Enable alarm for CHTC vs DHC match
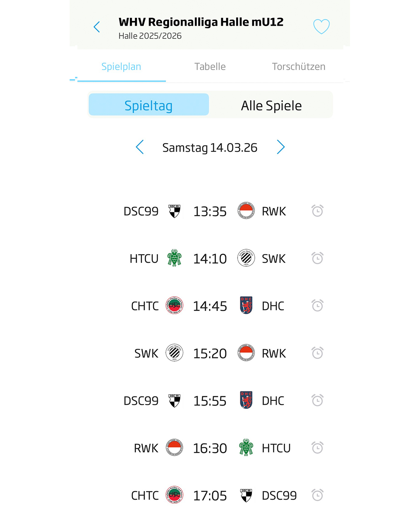 tap(317, 306)
